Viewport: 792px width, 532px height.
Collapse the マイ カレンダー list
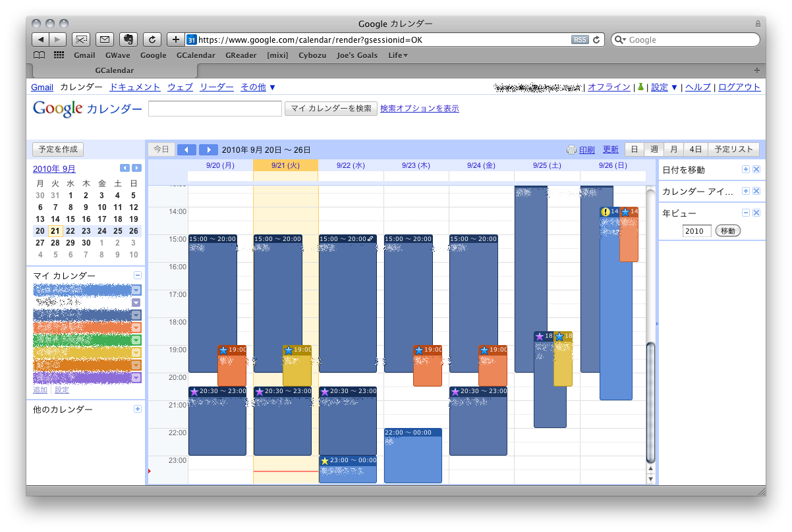pos(138,276)
